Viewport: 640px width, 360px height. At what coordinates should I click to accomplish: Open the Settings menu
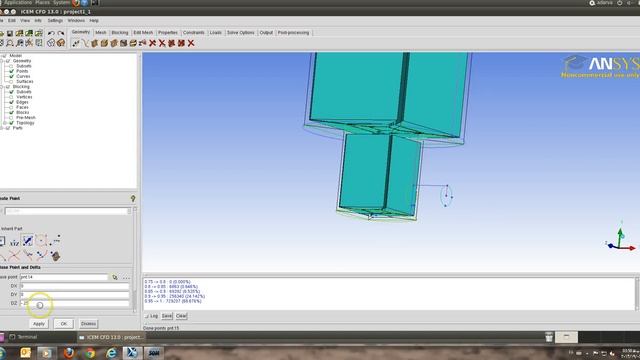55,20
